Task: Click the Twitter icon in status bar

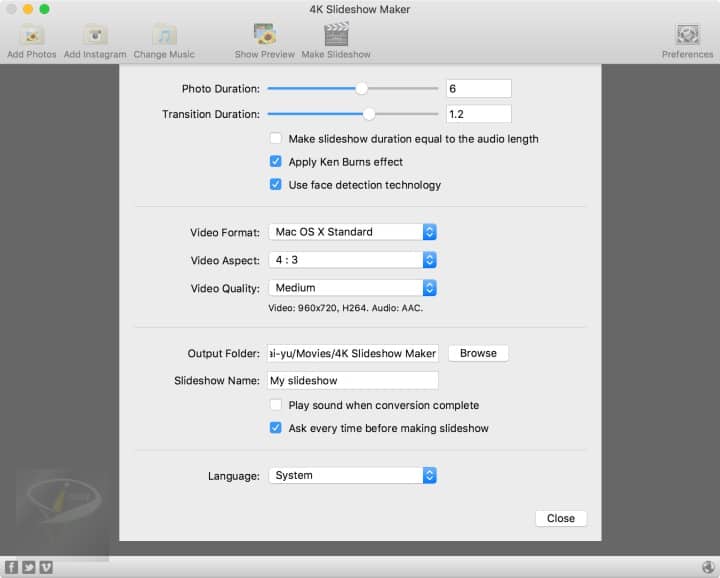Action: [x=28, y=568]
